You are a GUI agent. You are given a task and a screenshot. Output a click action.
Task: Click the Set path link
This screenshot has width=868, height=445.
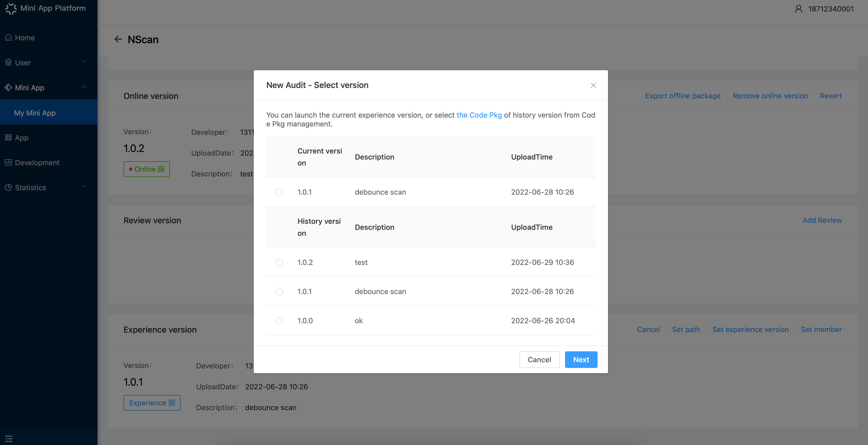pos(686,329)
